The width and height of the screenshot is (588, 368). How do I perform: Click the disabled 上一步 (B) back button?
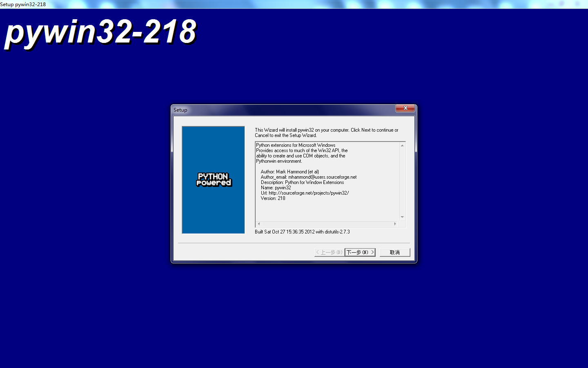coord(330,252)
